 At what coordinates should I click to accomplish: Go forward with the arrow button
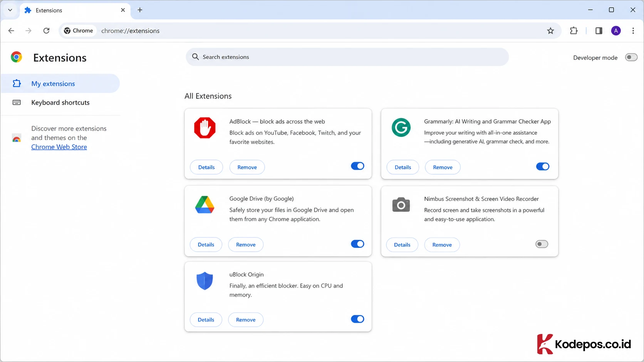29,31
